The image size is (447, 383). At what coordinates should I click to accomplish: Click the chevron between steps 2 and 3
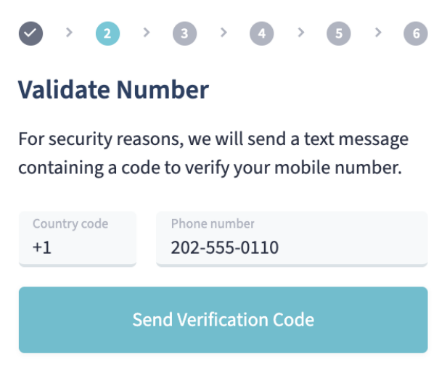(146, 32)
